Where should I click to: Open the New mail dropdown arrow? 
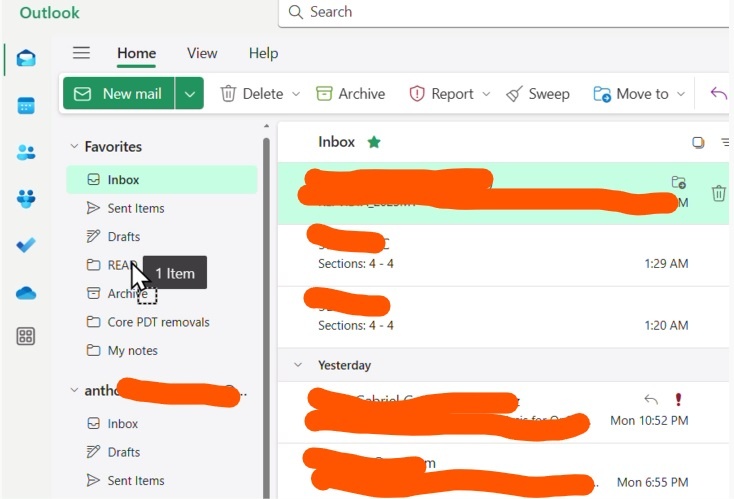(190, 93)
